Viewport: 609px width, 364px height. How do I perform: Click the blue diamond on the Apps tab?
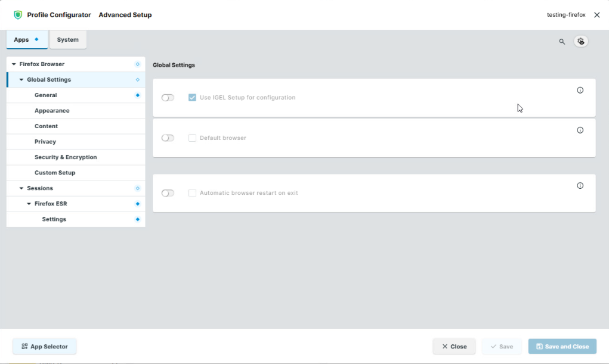tap(36, 39)
